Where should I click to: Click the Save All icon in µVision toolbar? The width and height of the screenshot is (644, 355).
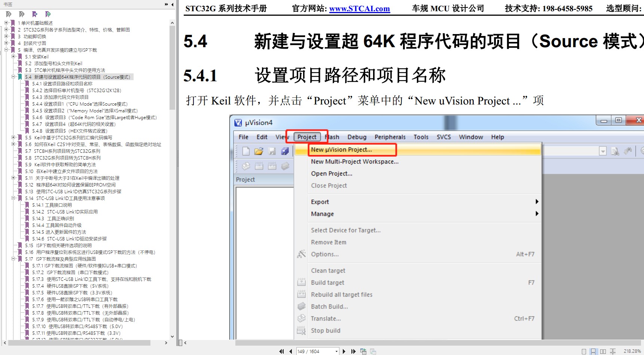pos(285,151)
